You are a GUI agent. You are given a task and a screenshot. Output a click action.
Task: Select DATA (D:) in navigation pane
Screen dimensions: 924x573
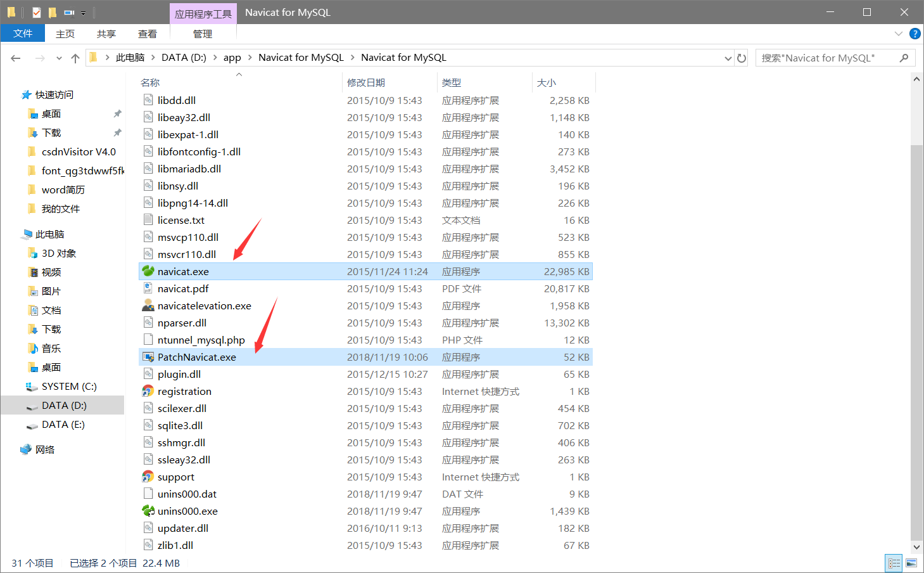click(63, 406)
